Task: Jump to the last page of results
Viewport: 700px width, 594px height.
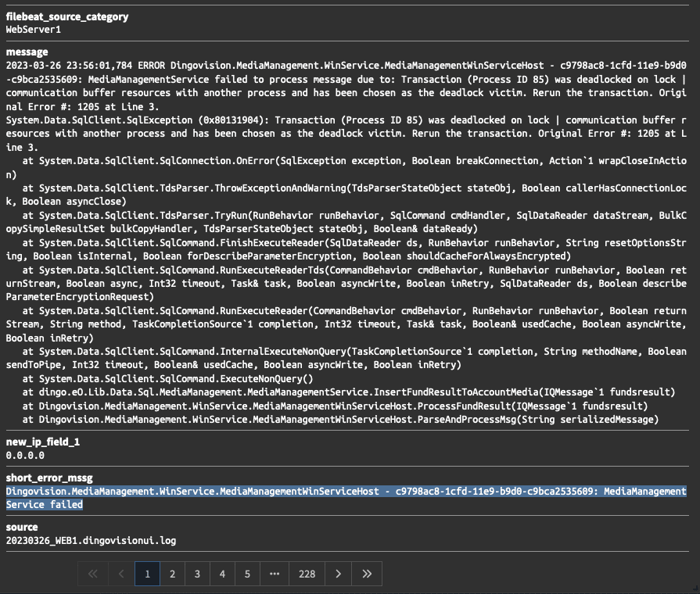Action: [x=367, y=574]
